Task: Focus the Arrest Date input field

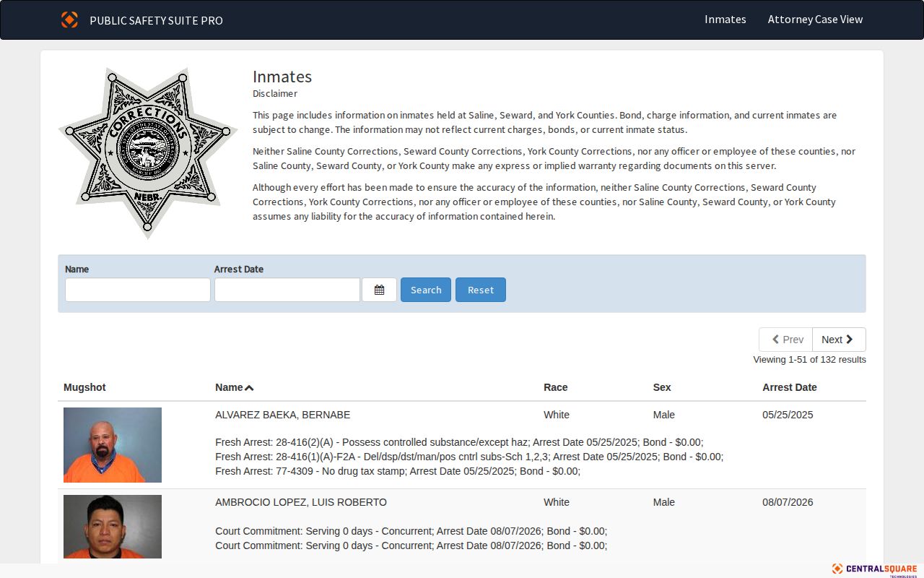Action: (x=287, y=290)
